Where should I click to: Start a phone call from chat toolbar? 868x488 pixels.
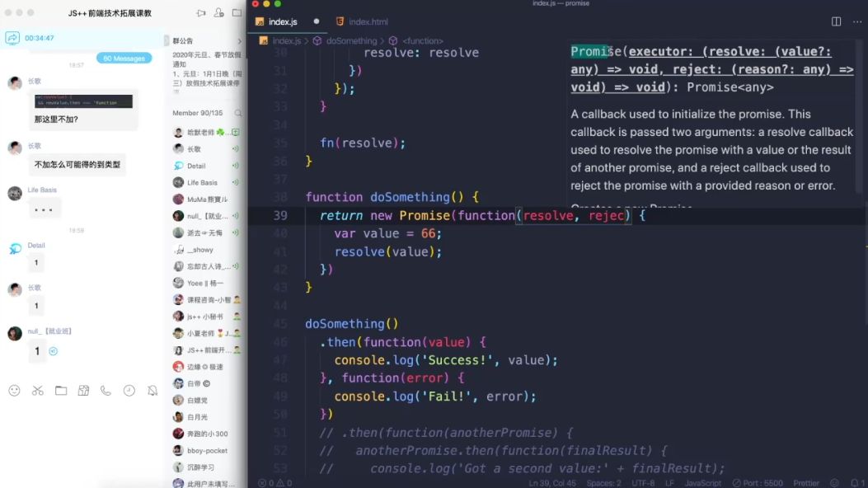click(106, 391)
